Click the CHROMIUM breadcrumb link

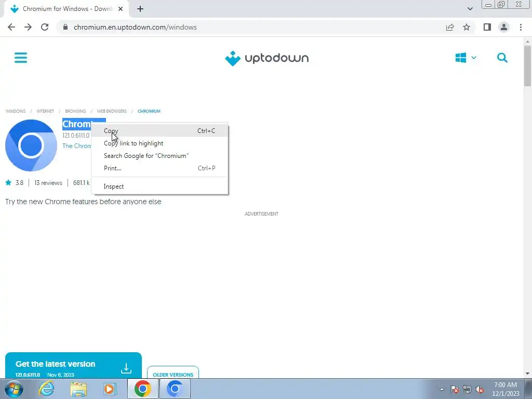149,111
